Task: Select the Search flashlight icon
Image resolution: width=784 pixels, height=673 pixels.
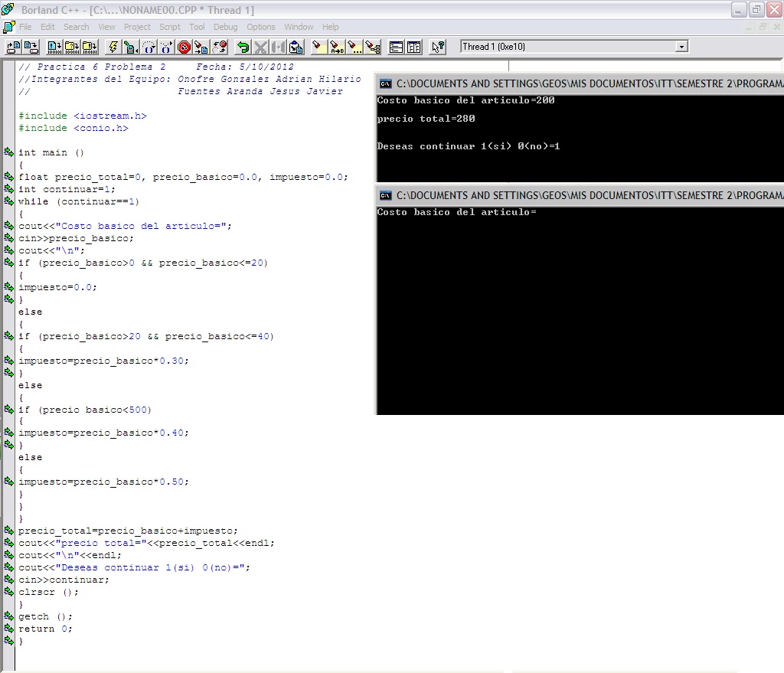Action: [317, 47]
